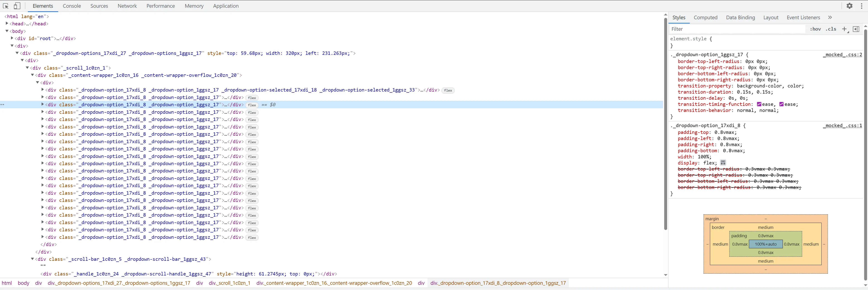868x290 pixels.
Task: Select the _handle_1c0zn_24 div line
Action: (x=189, y=274)
